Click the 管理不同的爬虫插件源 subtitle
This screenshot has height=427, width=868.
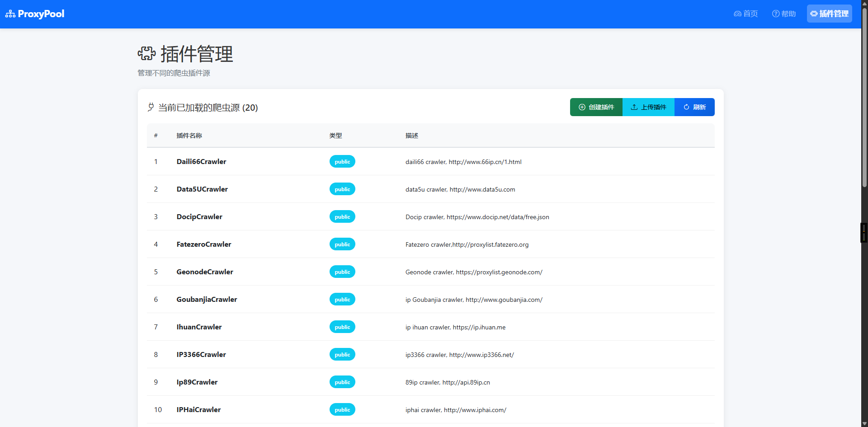point(174,73)
